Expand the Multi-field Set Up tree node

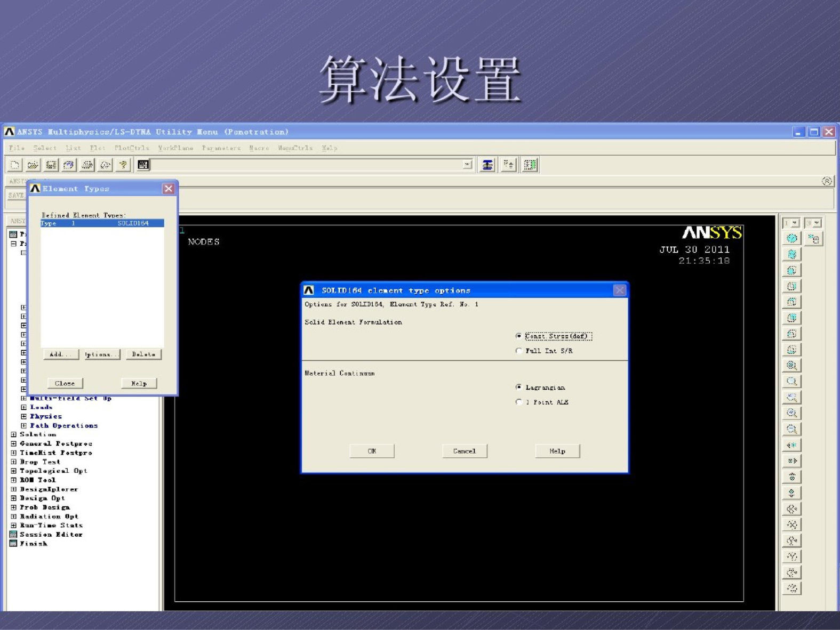23,398
